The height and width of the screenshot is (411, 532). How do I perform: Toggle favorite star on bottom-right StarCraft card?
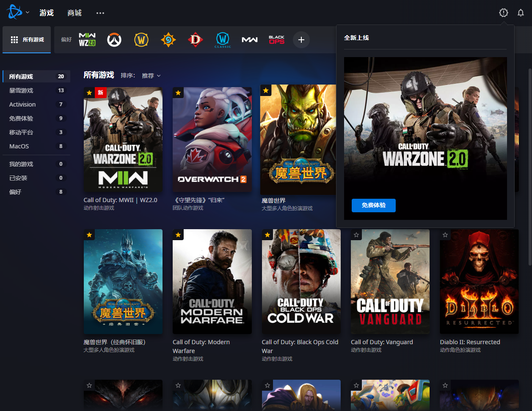pos(445,385)
